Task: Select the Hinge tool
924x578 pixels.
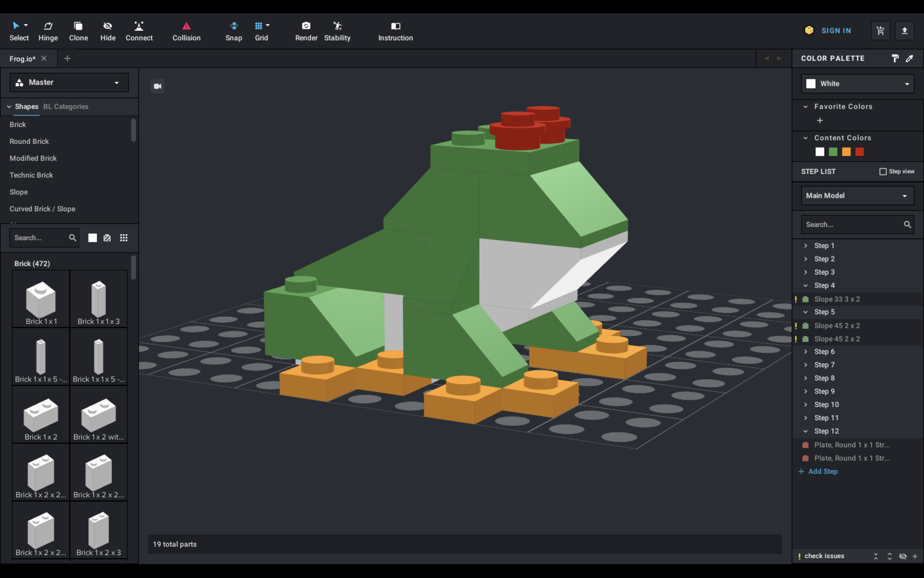Action: pyautogui.click(x=48, y=31)
